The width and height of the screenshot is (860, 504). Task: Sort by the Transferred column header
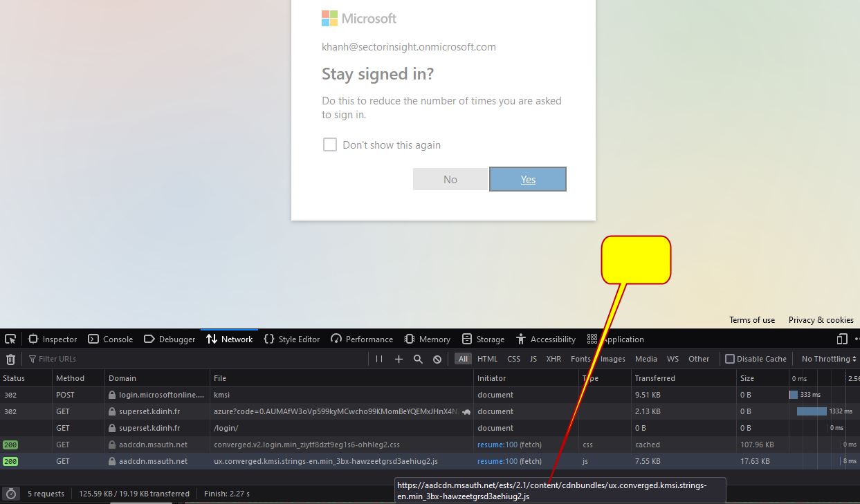coord(684,378)
